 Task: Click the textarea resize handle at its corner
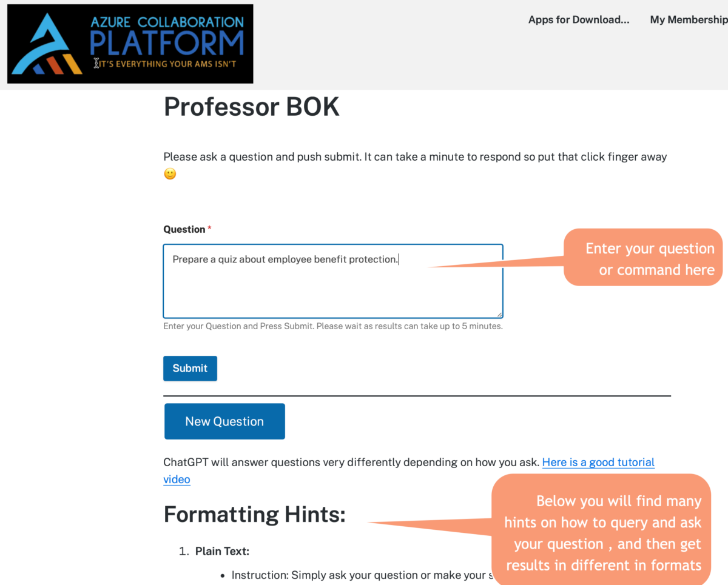point(500,314)
